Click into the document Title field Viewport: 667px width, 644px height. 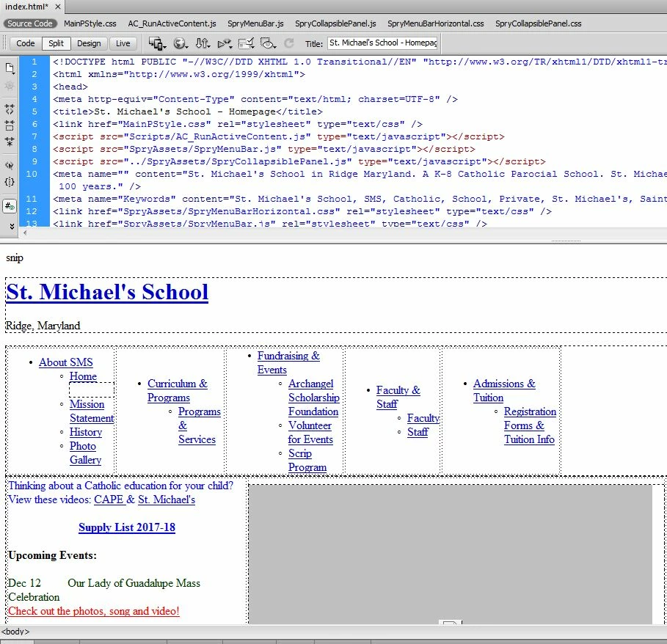[x=382, y=43]
